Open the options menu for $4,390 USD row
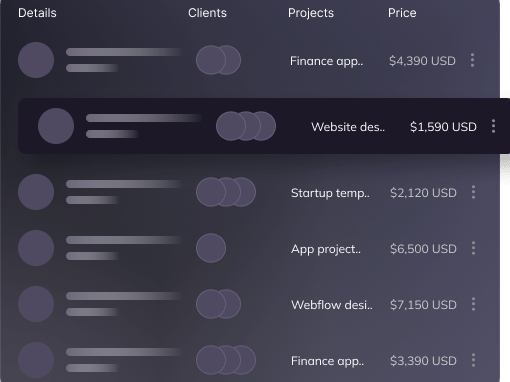Viewport: 510px width, 382px height. 472,60
